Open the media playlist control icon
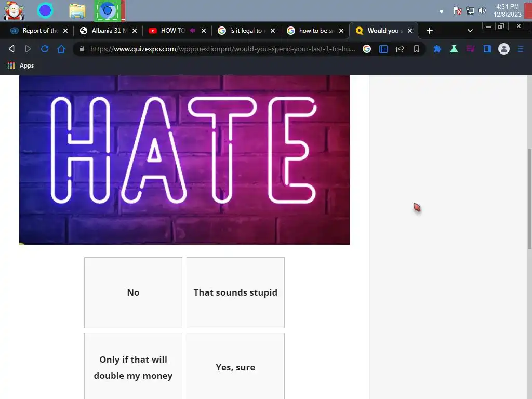This screenshot has height=399, width=532. pyautogui.click(x=470, y=49)
